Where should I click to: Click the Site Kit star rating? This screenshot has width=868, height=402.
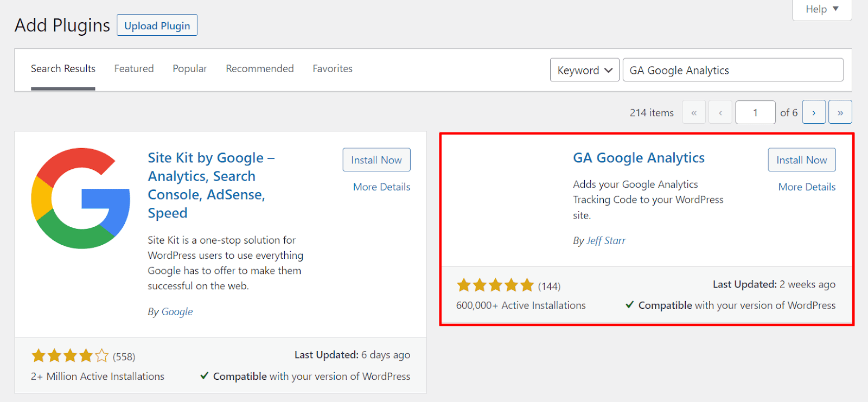[x=70, y=356]
